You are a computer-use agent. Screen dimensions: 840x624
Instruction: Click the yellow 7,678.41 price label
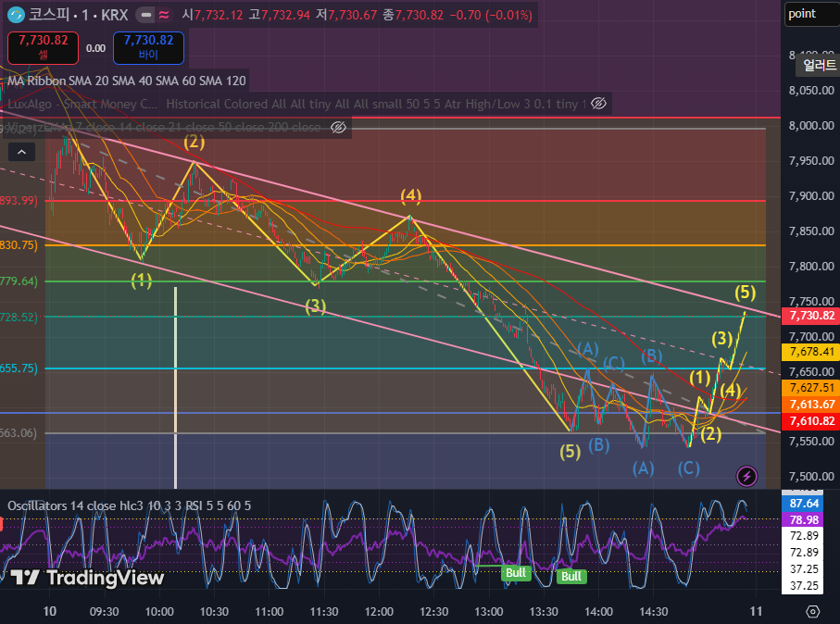(x=811, y=352)
